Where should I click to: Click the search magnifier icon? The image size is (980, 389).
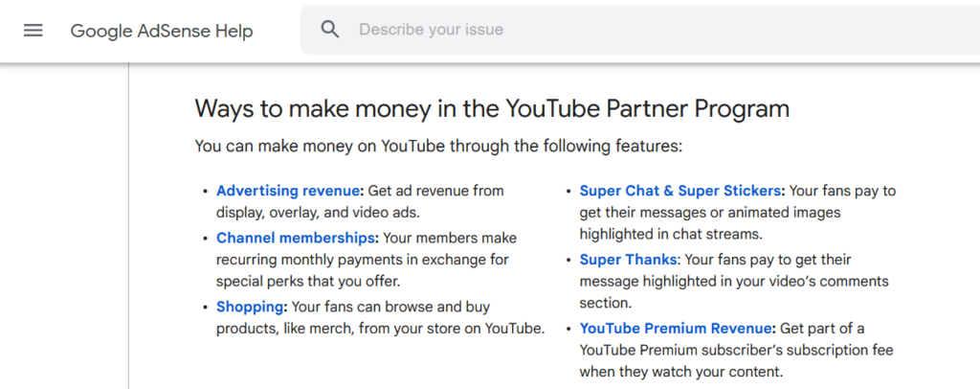[330, 30]
